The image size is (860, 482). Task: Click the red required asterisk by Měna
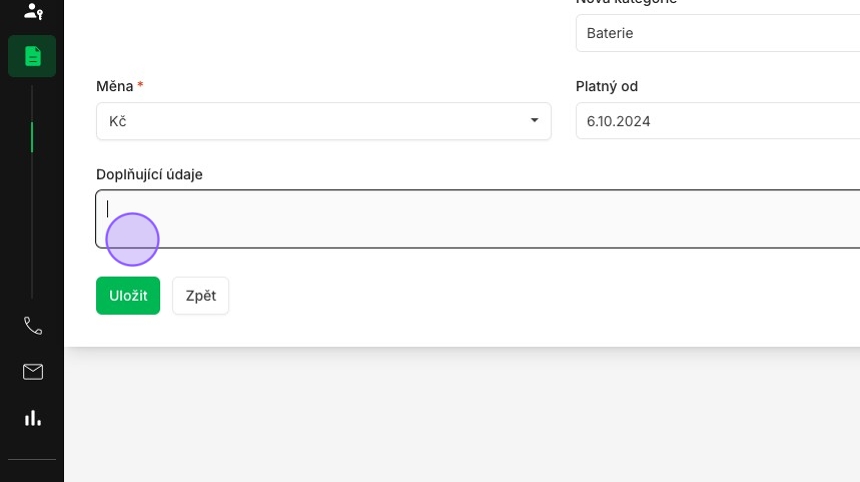point(140,84)
